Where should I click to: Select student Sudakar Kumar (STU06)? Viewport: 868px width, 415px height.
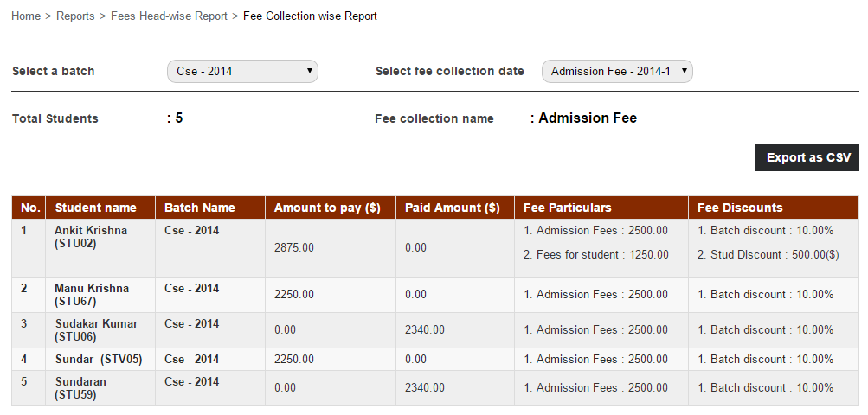click(96, 330)
